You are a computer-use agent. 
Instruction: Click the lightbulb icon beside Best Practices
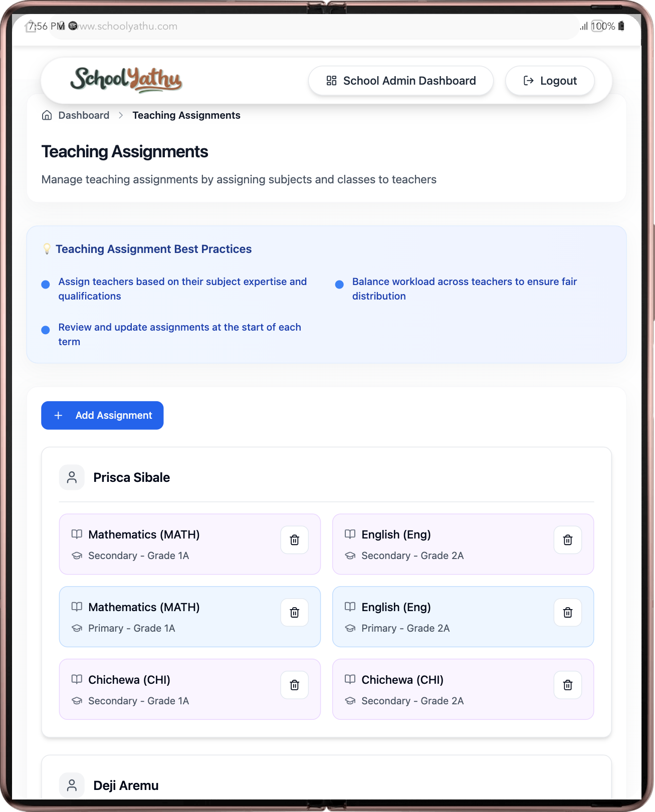pos(47,249)
